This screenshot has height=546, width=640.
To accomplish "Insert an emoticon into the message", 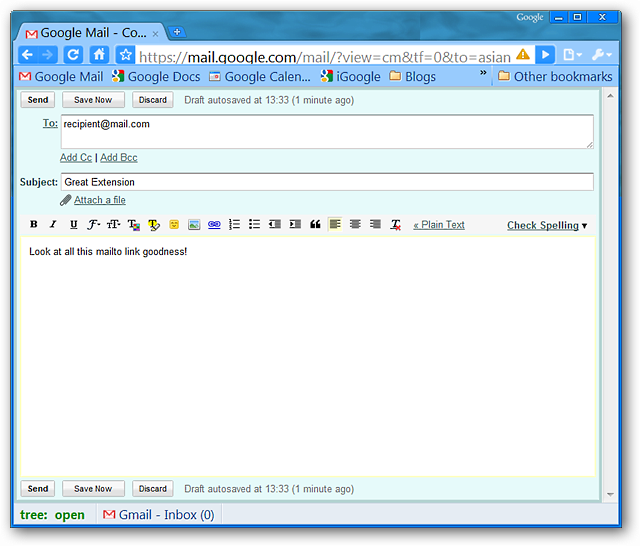I will coord(174,225).
